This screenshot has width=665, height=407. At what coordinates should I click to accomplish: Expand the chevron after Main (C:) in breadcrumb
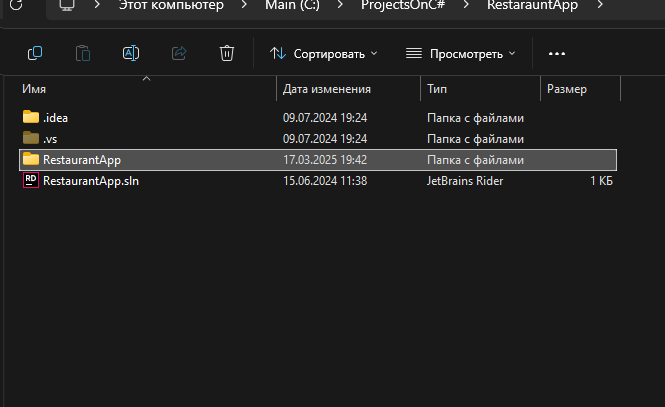pyautogui.click(x=339, y=6)
